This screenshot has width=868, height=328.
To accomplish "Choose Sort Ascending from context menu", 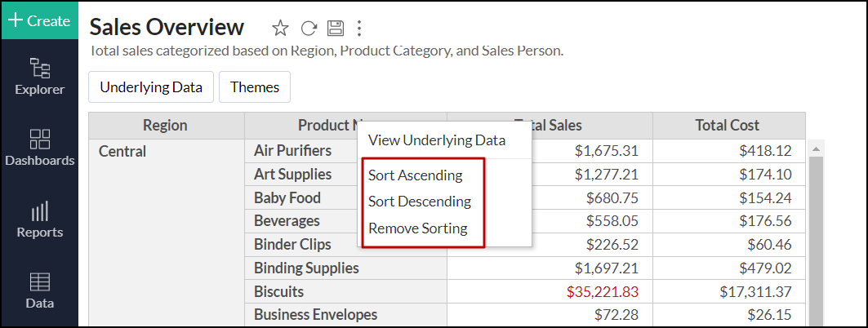I will (x=415, y=175).
